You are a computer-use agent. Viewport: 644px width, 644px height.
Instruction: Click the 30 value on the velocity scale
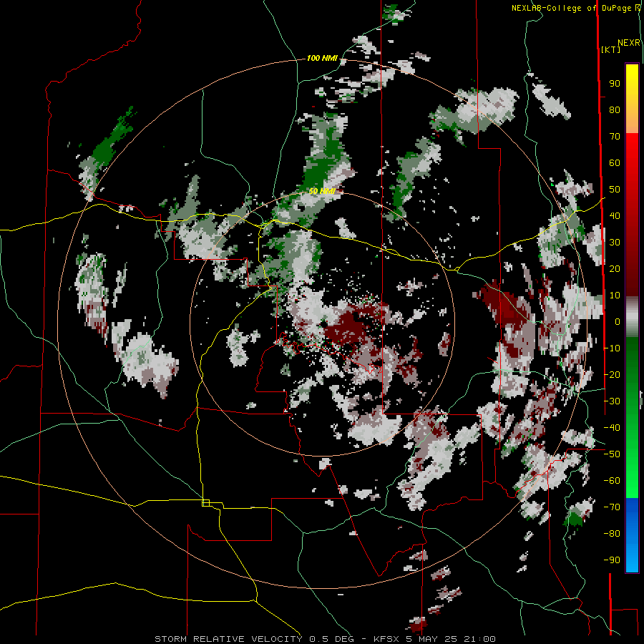615,243
